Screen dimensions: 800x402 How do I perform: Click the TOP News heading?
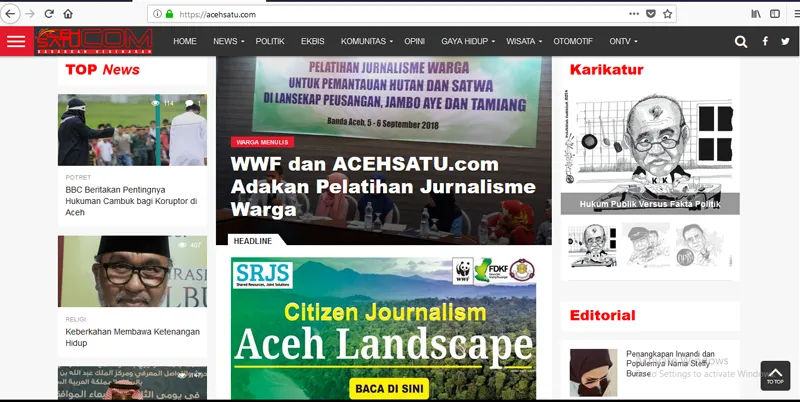coord(103,69)
